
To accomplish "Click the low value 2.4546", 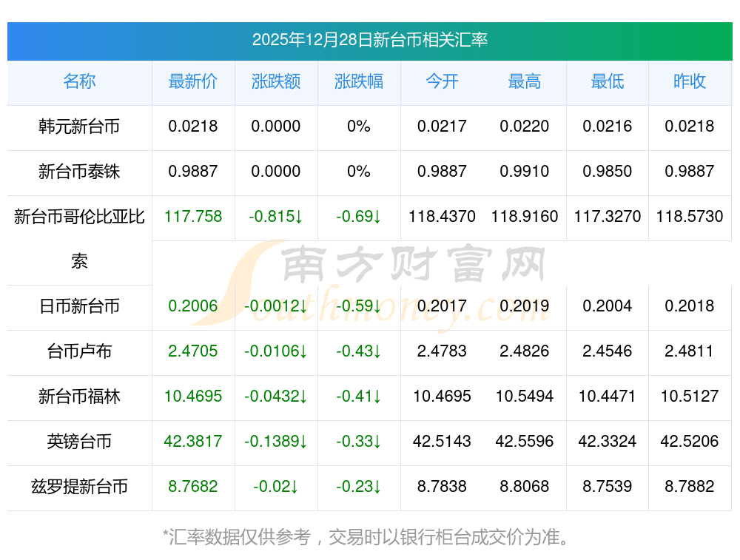I will click(x=608, y=351).
